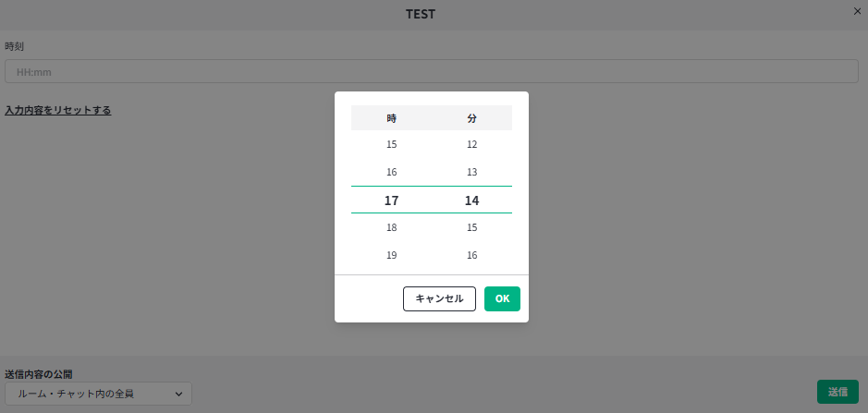
Task: Select 12 in the minute column
Action: pyautogui.click(x=471, y=144)
